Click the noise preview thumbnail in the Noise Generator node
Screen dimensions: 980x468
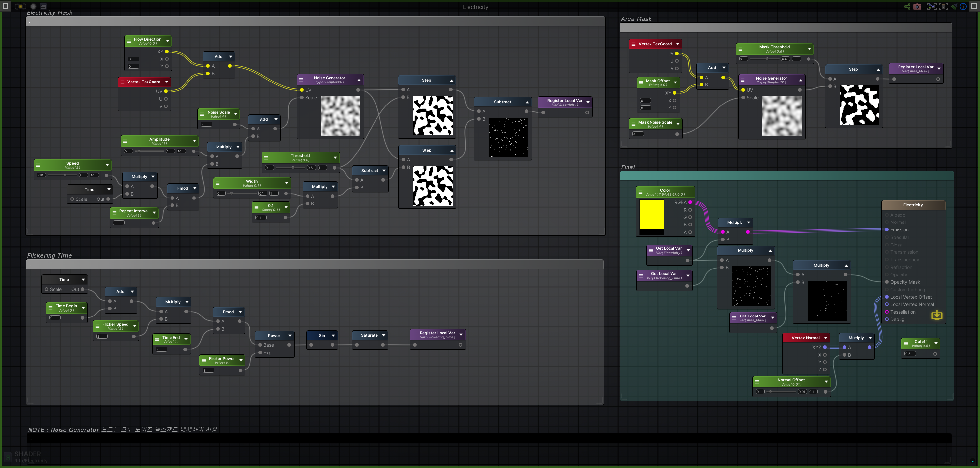pyautogui.click(x=340, y=115)
